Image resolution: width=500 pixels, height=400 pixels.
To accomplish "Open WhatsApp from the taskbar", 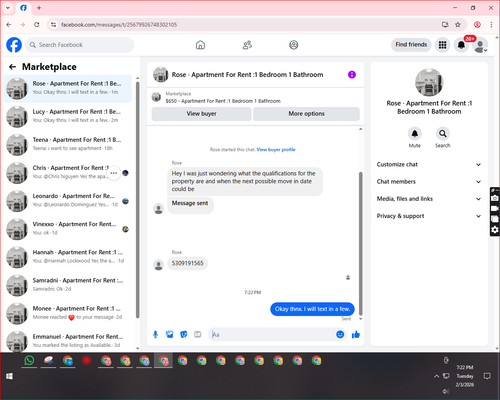I will (x=29, y=360).
